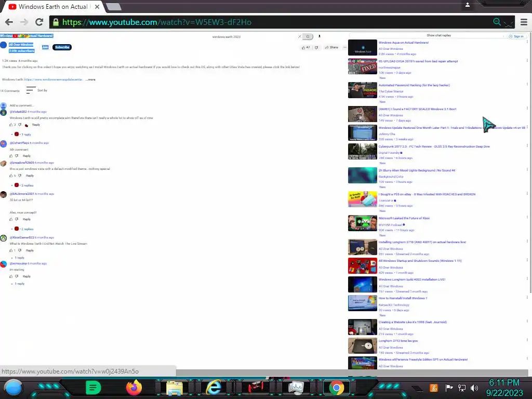Open FACTORY SEALED Windows 3.1 Box video

pyautogui.click(x=417, y=109)
